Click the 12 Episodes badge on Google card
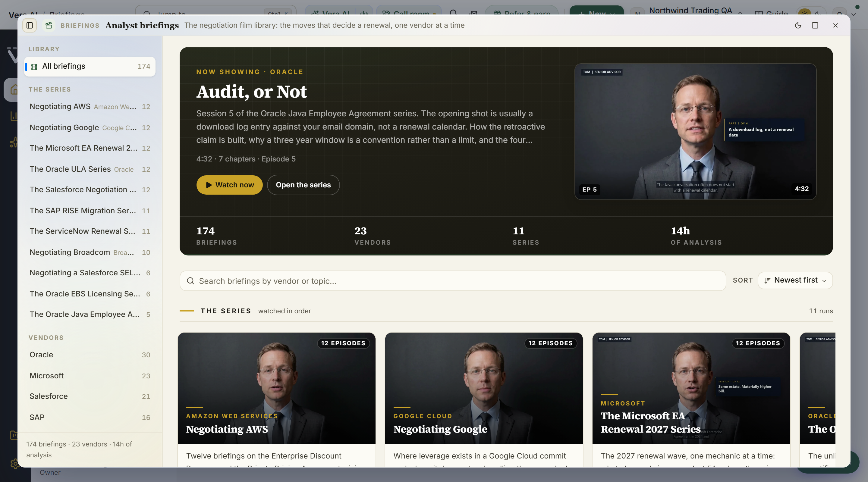Viewport: 868px width, 482px height. [551, 343]
